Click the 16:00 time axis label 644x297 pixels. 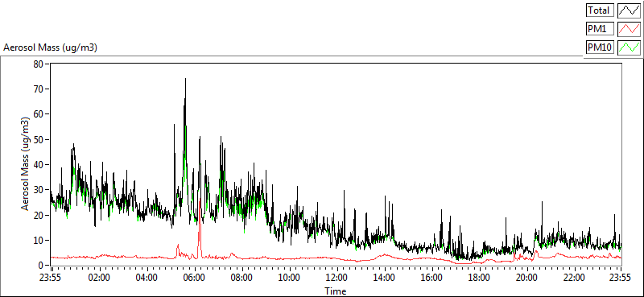[x=431, y=277]
